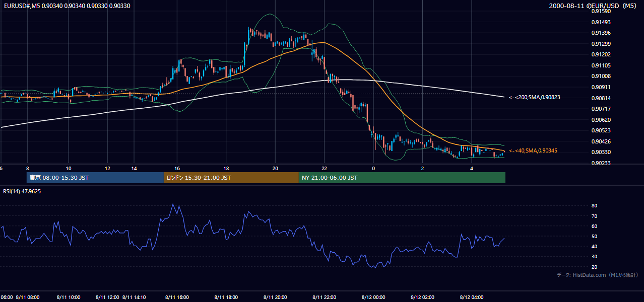The image size is (644, 302).
Task: Click the HistData.com data source credit
Action: point(598,275)
